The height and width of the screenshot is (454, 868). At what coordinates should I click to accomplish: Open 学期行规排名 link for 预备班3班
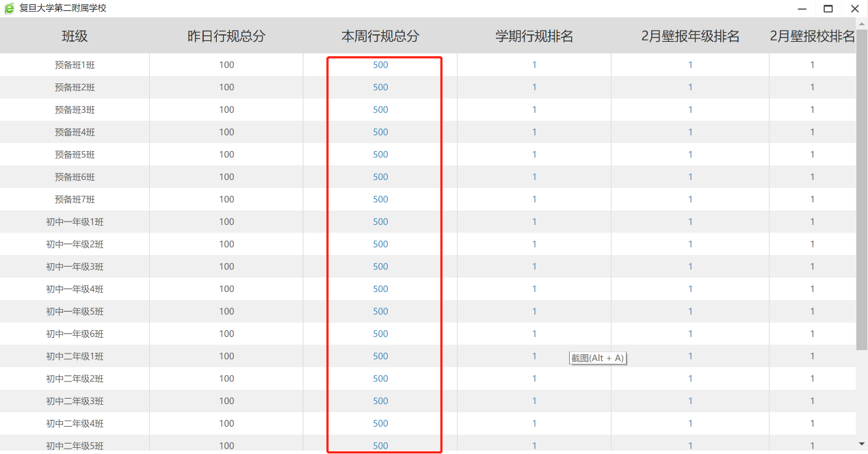534,110
